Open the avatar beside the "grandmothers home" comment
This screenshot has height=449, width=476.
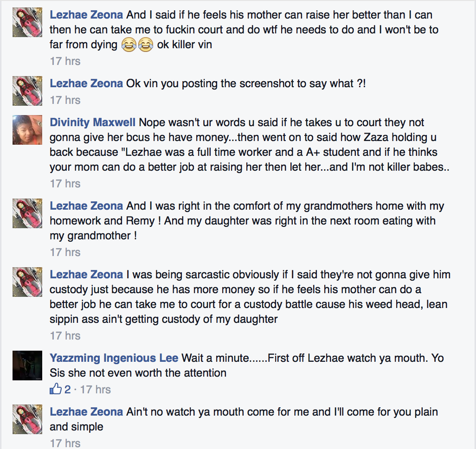(x=27, y=213)
